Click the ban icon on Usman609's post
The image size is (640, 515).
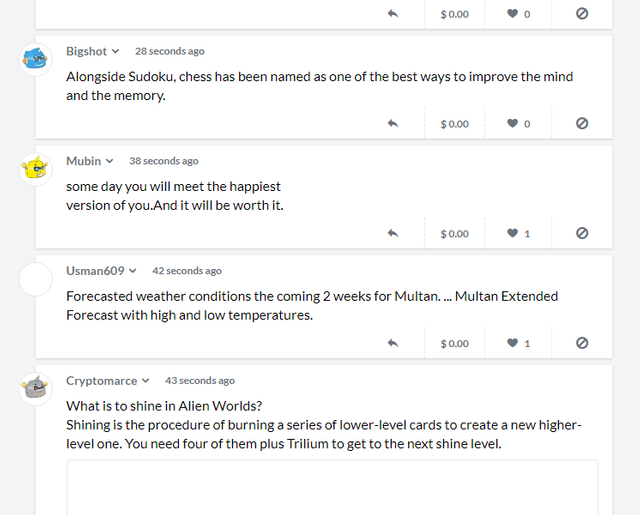[x=582, y=343]
